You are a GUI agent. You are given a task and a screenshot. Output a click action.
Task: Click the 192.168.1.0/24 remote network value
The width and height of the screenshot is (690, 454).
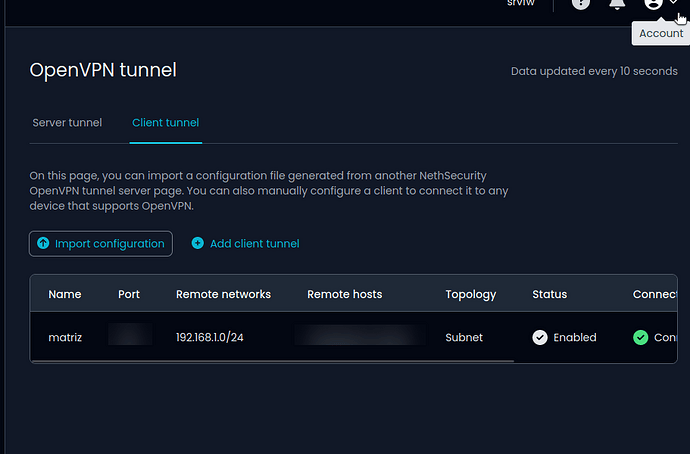pos(209,337)
